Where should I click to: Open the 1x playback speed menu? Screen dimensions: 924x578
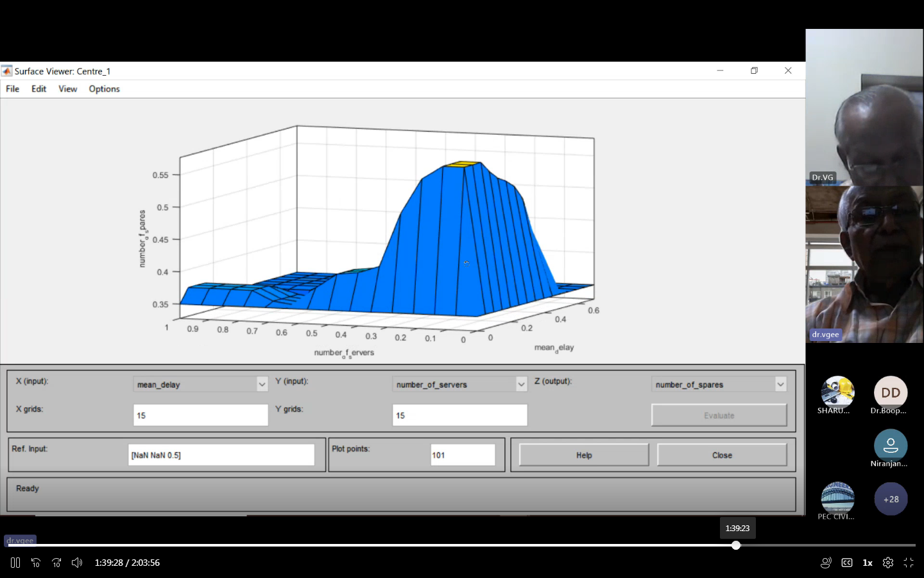point(868,563)
